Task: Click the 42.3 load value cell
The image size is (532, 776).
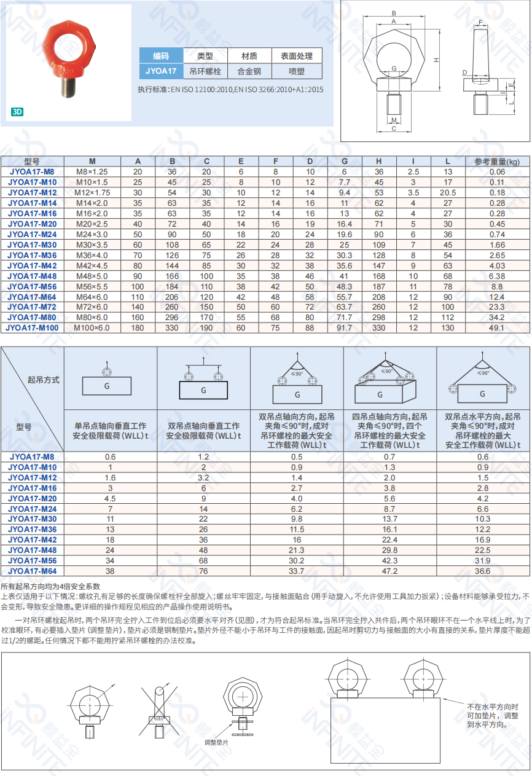Action: click(x=389, y=560)
